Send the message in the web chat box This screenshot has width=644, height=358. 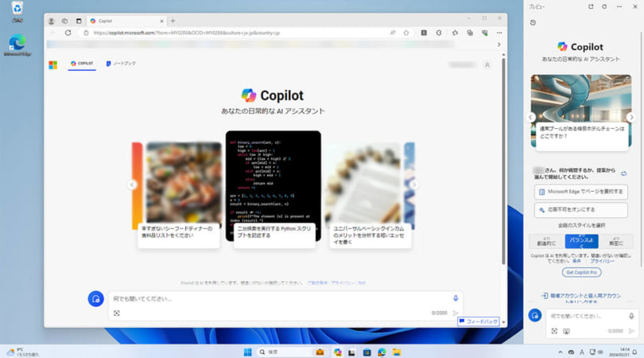[x=456, y=313]
